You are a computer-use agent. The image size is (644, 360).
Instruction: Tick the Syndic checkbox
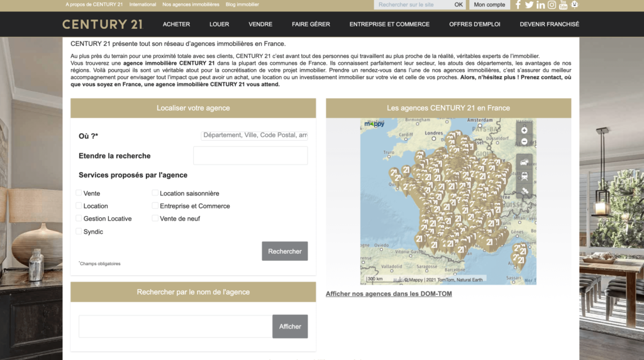(79, 231)
